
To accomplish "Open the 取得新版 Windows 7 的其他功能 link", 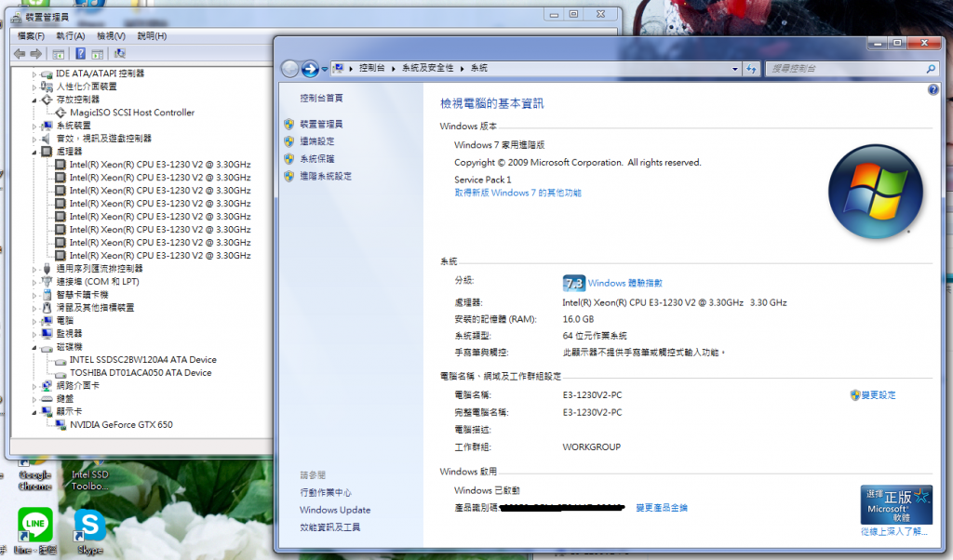I will pyautogui.click(x=517, y=193).
